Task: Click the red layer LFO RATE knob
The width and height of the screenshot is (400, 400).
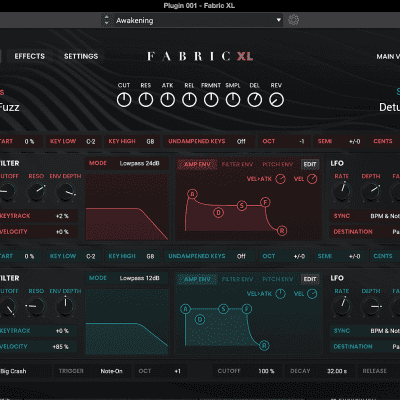Action: tap(342, 191)
